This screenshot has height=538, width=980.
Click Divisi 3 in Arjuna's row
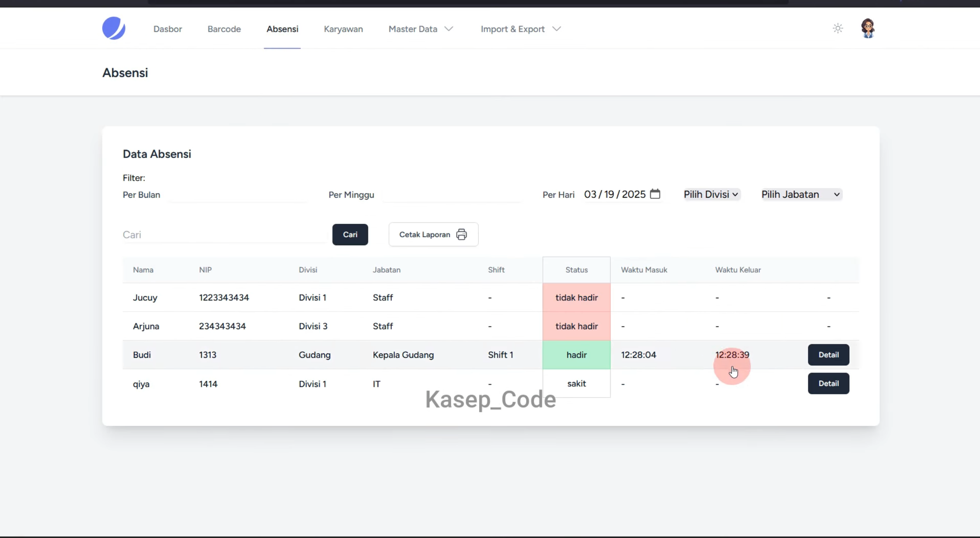(x=313, y=326)
